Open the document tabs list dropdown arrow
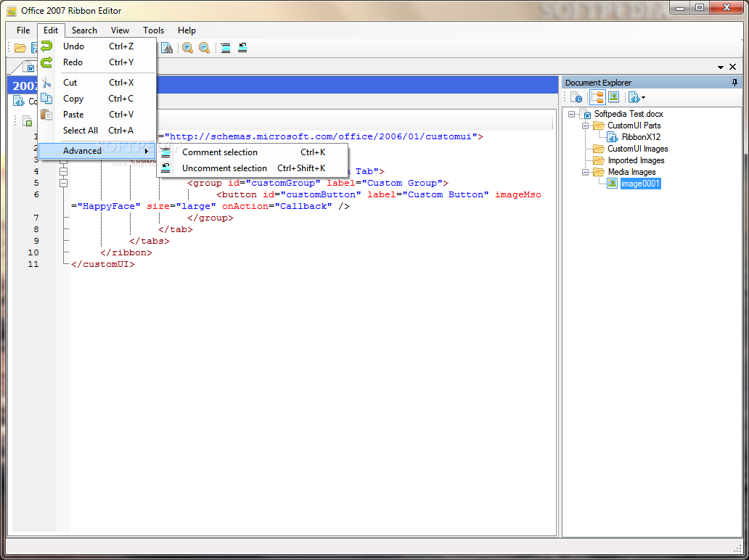Image resolution: width=749 pixels, height=560 pixels. (x=721, y=67)
